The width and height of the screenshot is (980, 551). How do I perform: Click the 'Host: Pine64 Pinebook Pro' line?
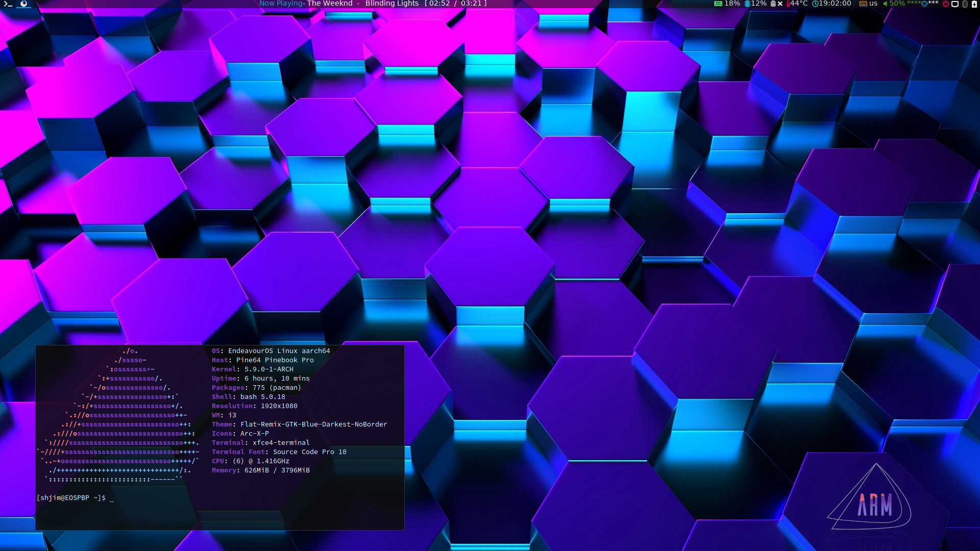click(x=263, y=360)
